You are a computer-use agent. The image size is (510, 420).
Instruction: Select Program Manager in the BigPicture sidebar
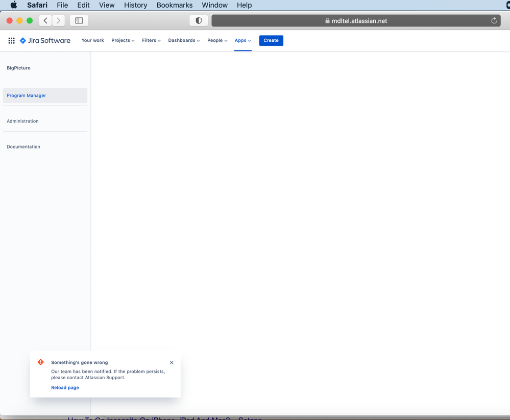click(x=26, y=95)
